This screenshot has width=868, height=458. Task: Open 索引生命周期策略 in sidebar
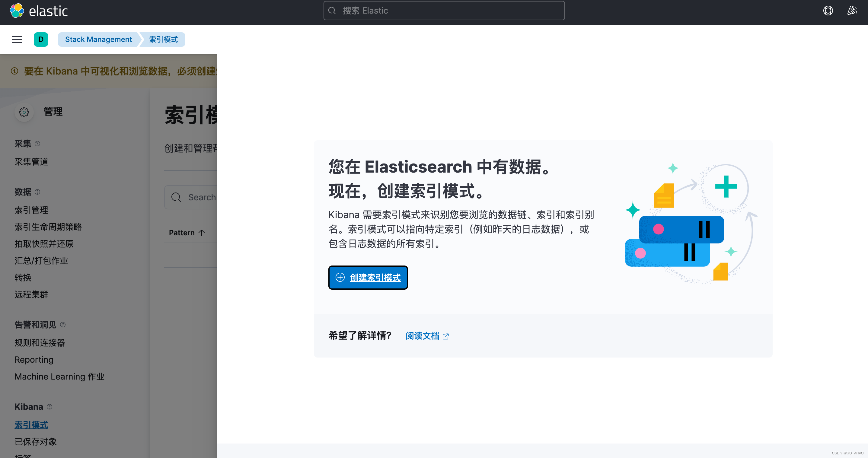[x=48, y=227]
